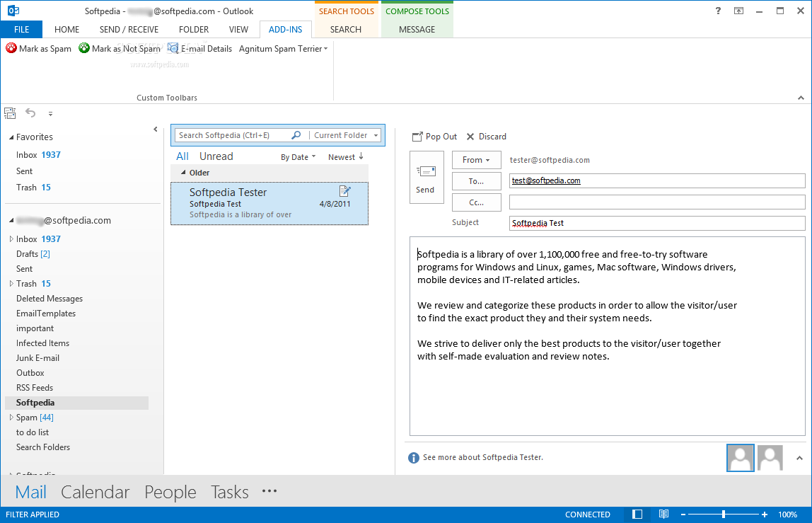The image size is (812, 523).
Task: Open Customize Quick Access Toolbar dropdown
Action: coord(50,113)
